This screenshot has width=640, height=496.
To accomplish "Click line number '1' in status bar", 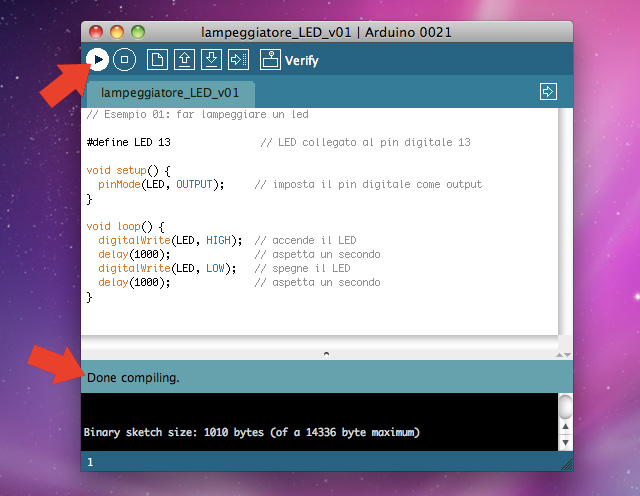I will tap(90, 462).
